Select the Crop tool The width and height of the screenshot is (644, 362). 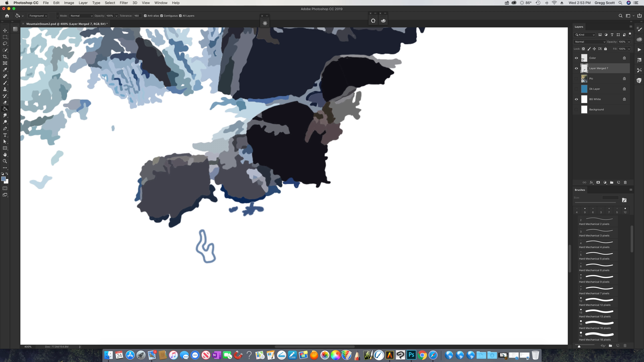[x=5, y=57]
